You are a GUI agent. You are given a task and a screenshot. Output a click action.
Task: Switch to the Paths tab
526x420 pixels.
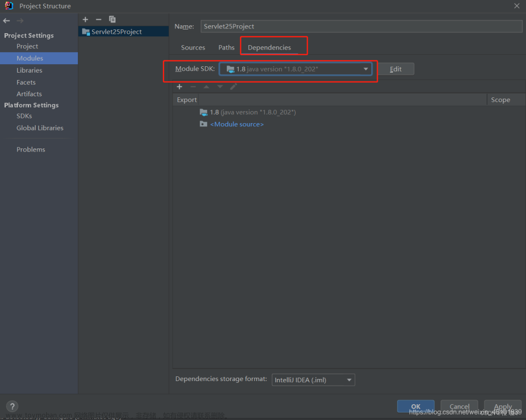pyautogui.click(x=226, y=47)
